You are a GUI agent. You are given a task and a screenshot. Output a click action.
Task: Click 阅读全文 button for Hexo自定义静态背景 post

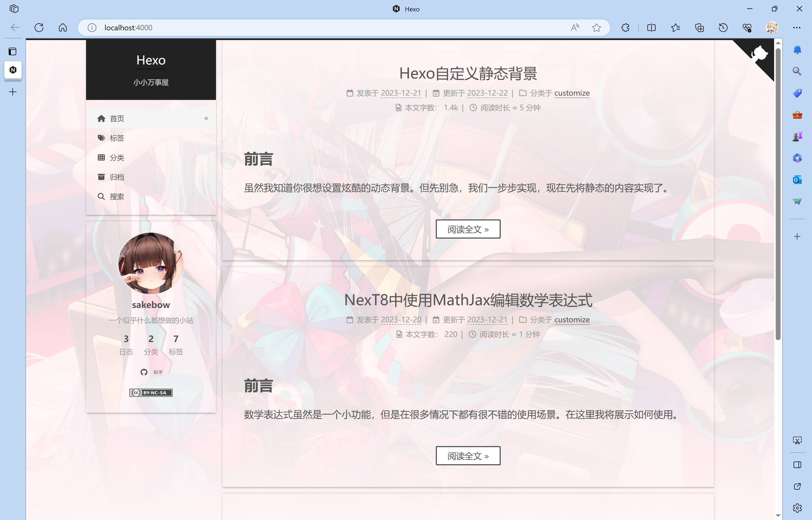pos(467,229)
